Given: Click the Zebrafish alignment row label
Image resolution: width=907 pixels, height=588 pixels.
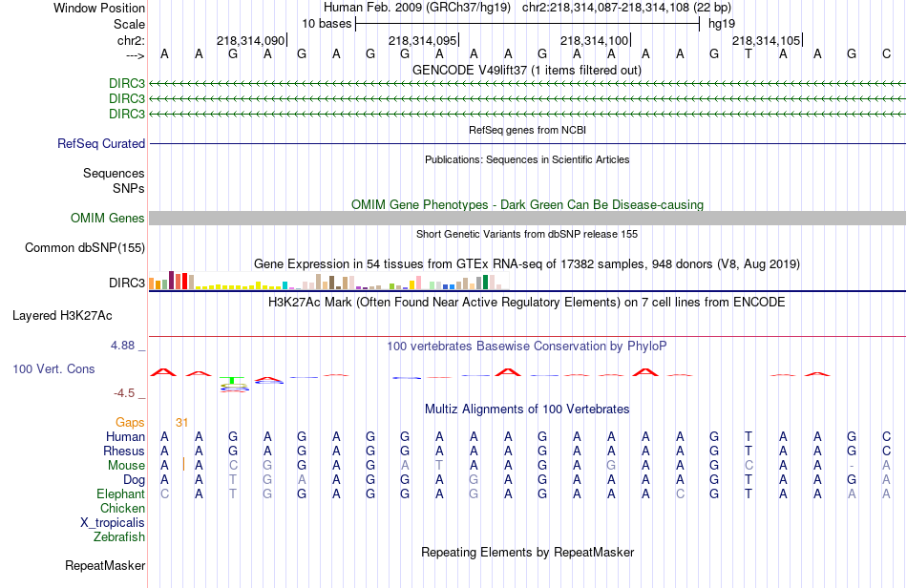Looking at the screenshot, I should tap(119, 537).
